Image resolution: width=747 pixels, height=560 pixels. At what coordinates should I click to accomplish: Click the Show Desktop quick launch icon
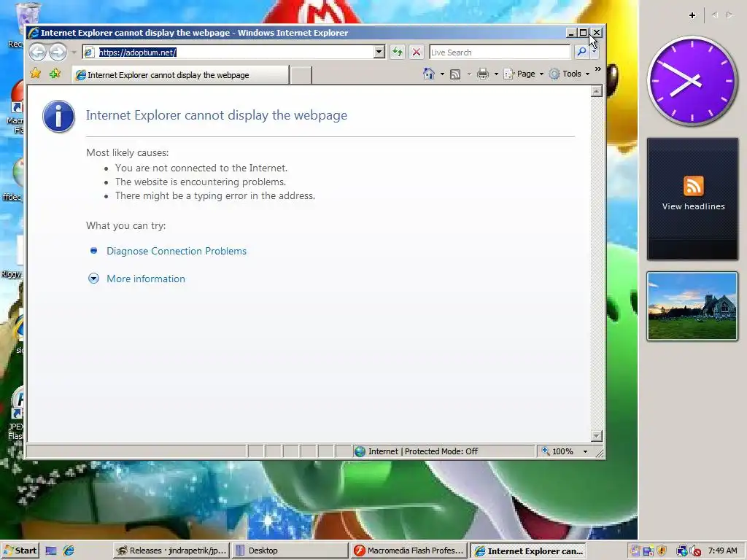tap(51, 551)
